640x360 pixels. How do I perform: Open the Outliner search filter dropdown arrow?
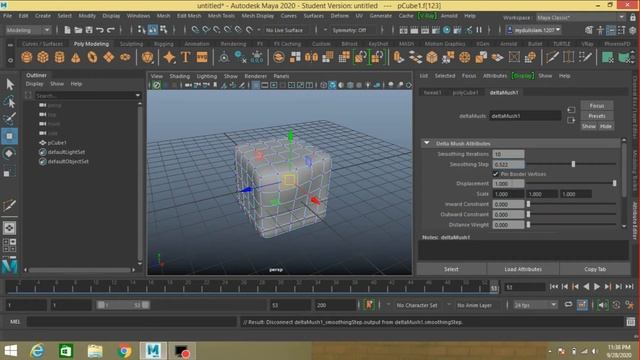(138, 95)
